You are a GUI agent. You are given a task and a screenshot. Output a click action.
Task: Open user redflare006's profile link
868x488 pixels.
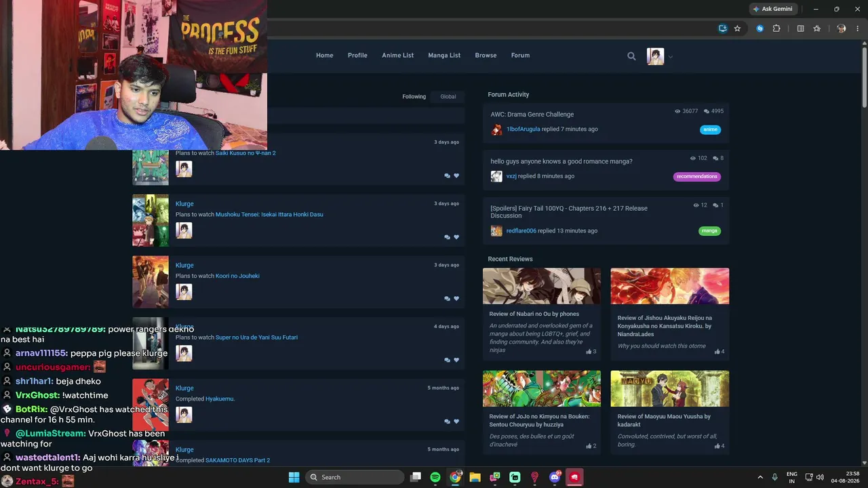coord(521,231)
